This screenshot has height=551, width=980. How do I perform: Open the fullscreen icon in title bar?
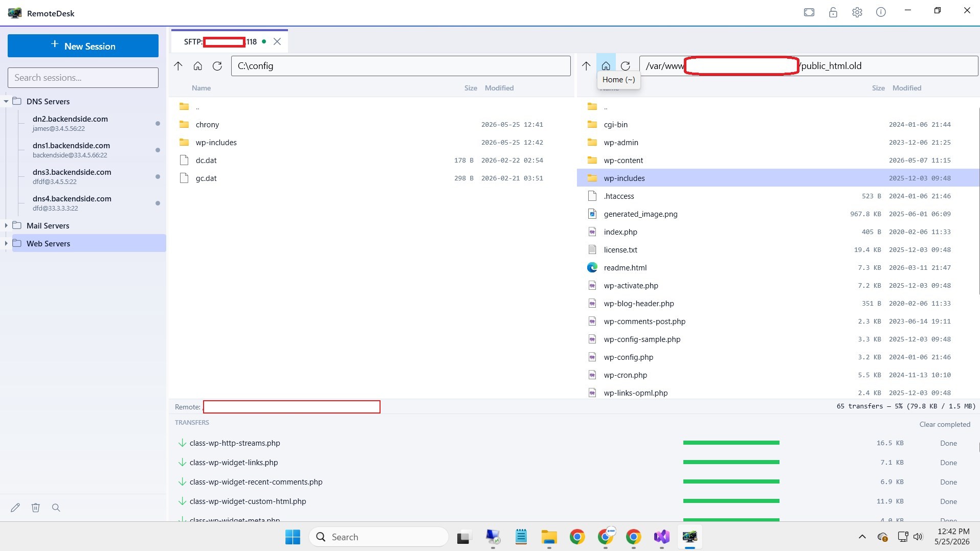pyautogui.click(x=809, y=12)
